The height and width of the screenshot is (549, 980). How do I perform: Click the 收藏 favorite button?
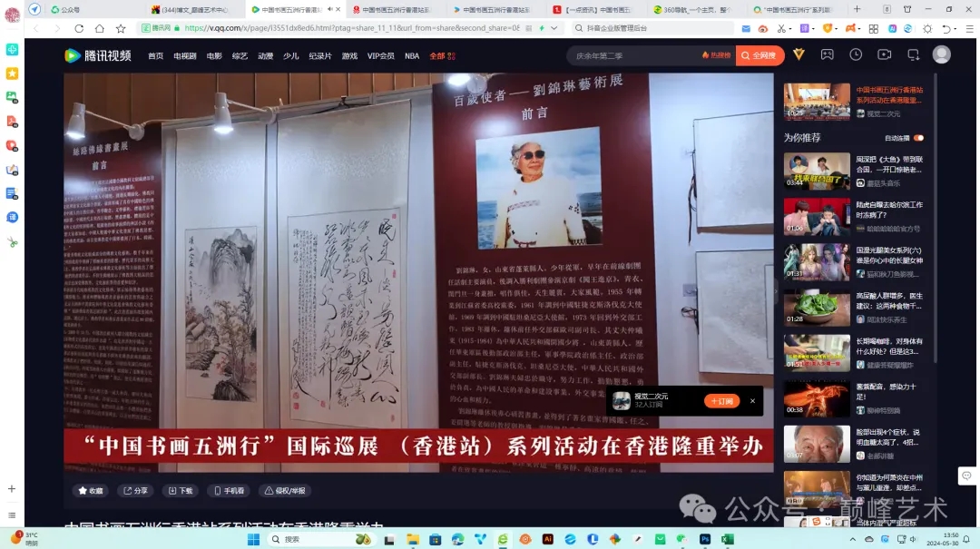91,491
